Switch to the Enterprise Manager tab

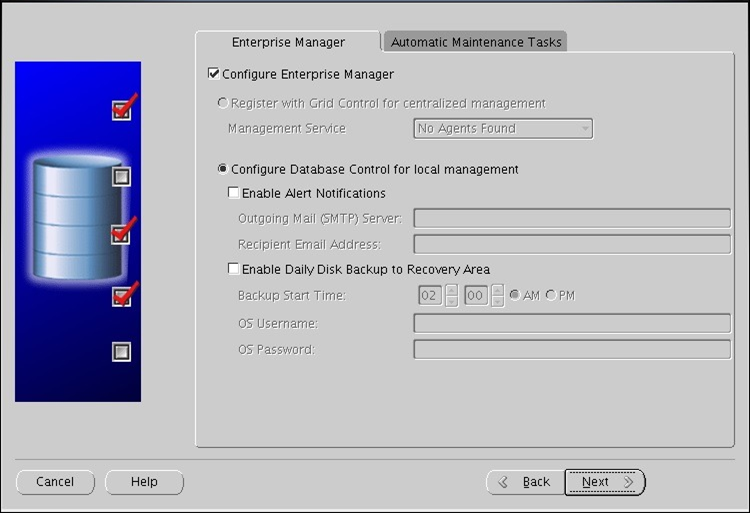288,42
